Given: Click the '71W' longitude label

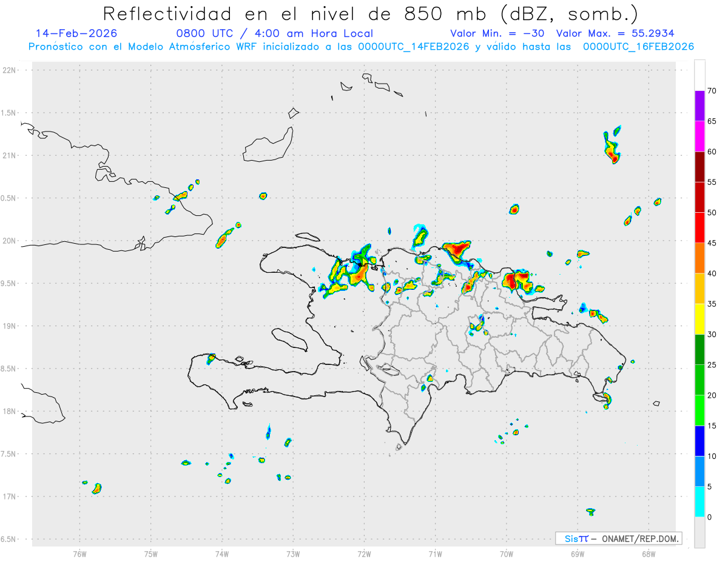Looking at the screenshot, I should pos(435,554).
